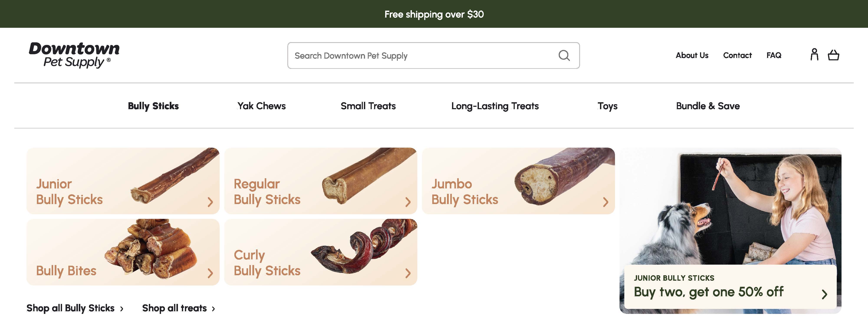Click arrow on Bully Bites card
Image resolution: width=868 pixels, height=333 pixels.
[x=210, y=273]
